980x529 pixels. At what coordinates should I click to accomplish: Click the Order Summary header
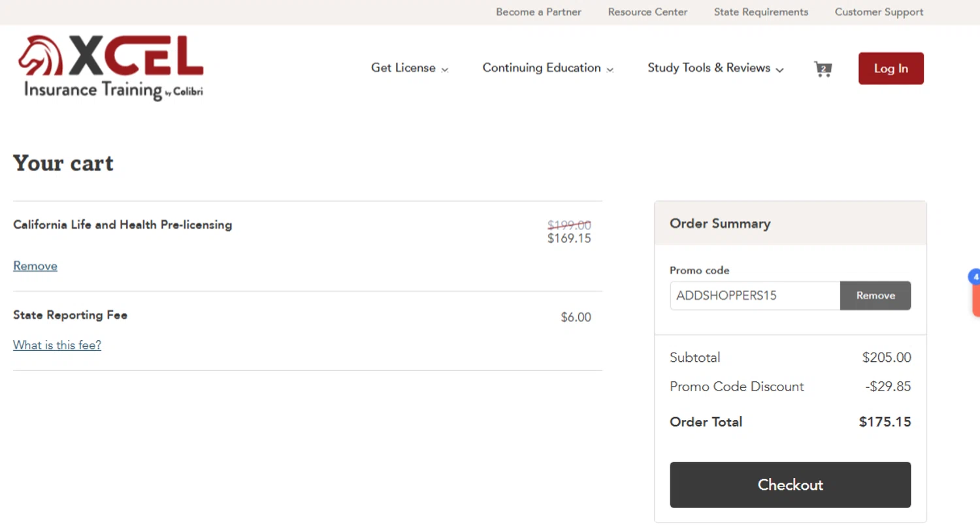pyautogui.click(x=720, y=223)
